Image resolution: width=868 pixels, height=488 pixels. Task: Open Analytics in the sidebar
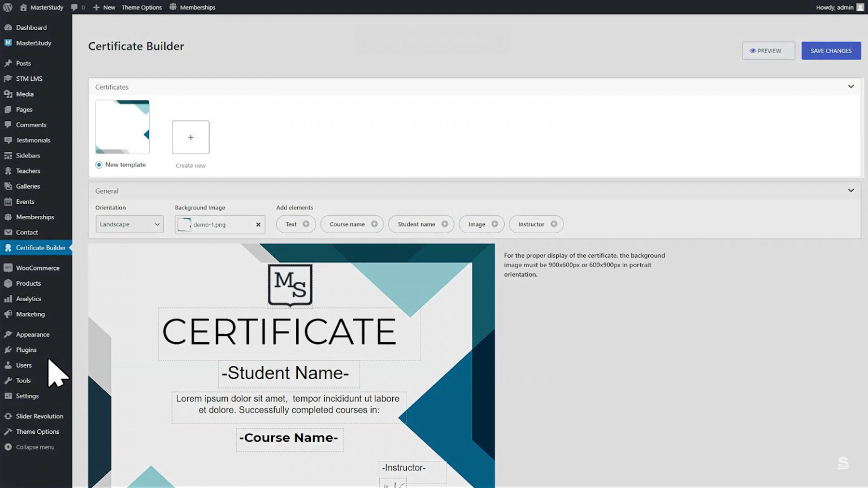tap(28, 298)
